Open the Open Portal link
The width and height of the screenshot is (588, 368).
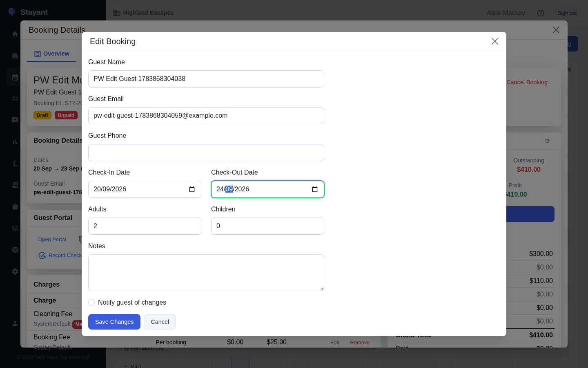click(52, 240)
